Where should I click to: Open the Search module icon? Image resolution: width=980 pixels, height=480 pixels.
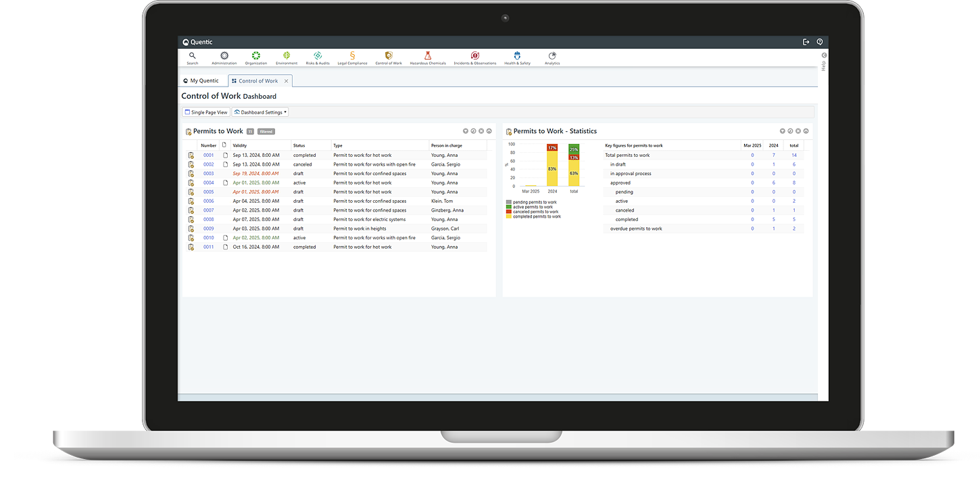[x=193, y=57]
